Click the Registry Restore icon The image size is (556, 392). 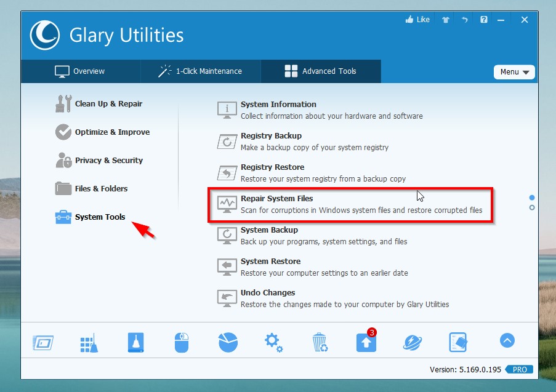[x=227, y=172]
